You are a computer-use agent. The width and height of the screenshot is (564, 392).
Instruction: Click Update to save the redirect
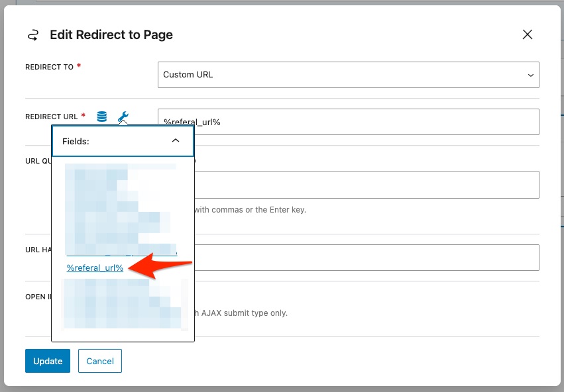(48, 361)
